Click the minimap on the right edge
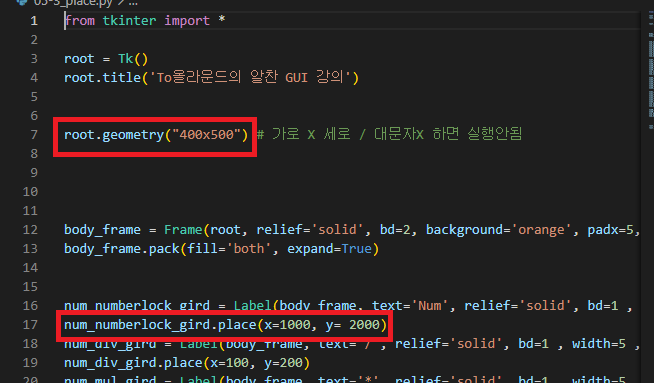Screen dimensions: 654x383 coord(650,71)
